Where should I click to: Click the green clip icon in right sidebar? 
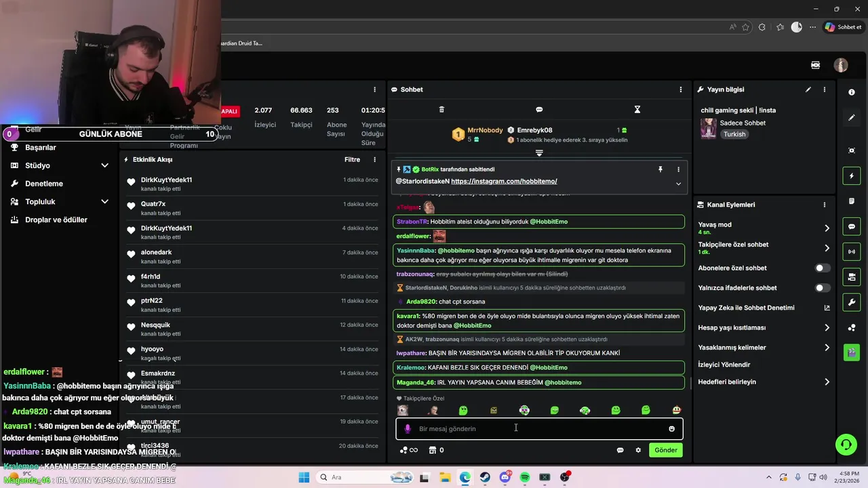point(852,352)
